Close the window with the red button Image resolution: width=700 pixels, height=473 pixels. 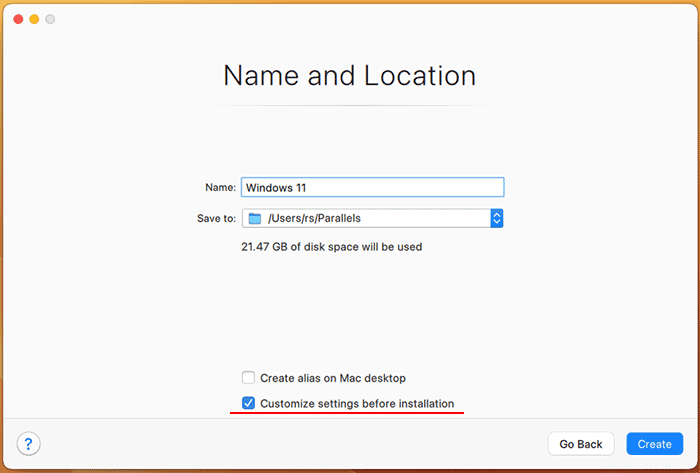pos(18,19)
